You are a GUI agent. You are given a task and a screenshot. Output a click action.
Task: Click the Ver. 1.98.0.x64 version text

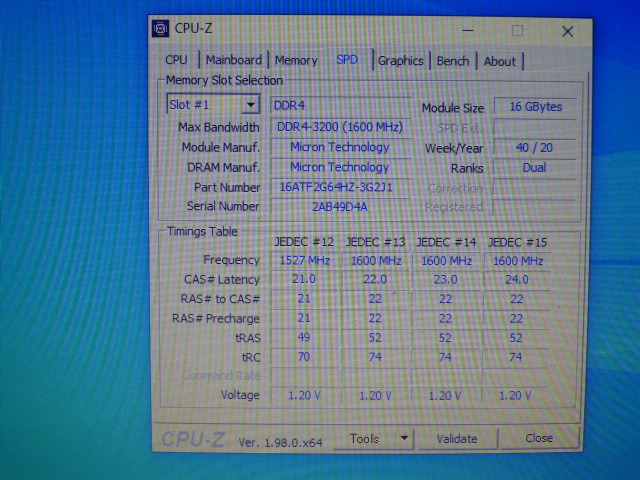280,442
